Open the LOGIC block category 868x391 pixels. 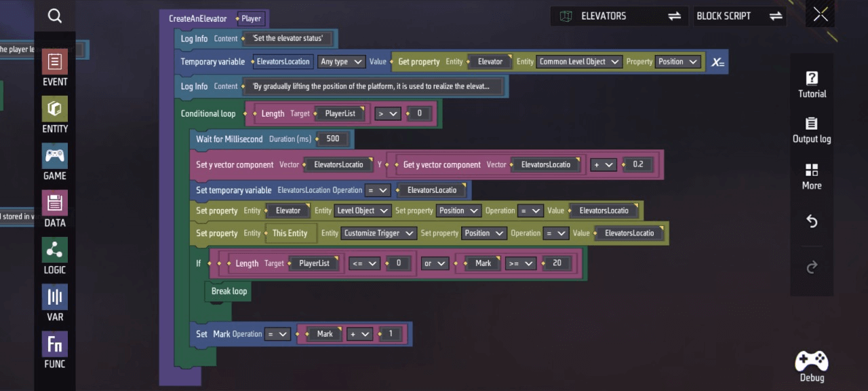[x=55, y=256]
